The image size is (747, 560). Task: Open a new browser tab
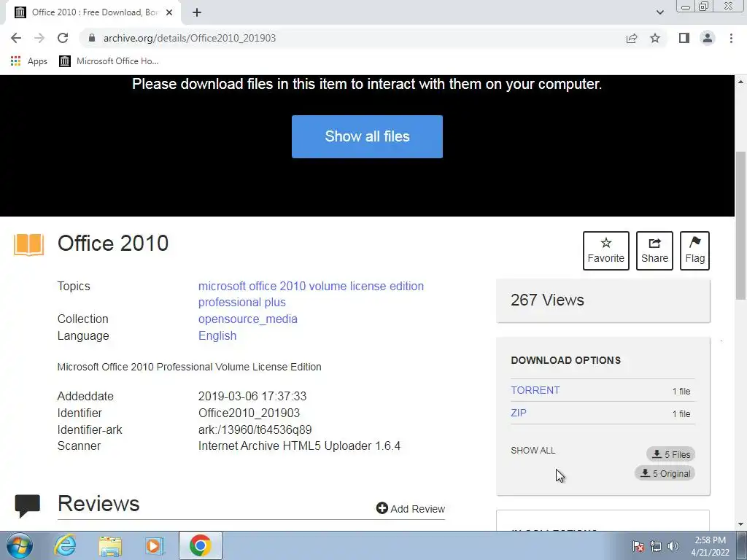click(197, 12)
